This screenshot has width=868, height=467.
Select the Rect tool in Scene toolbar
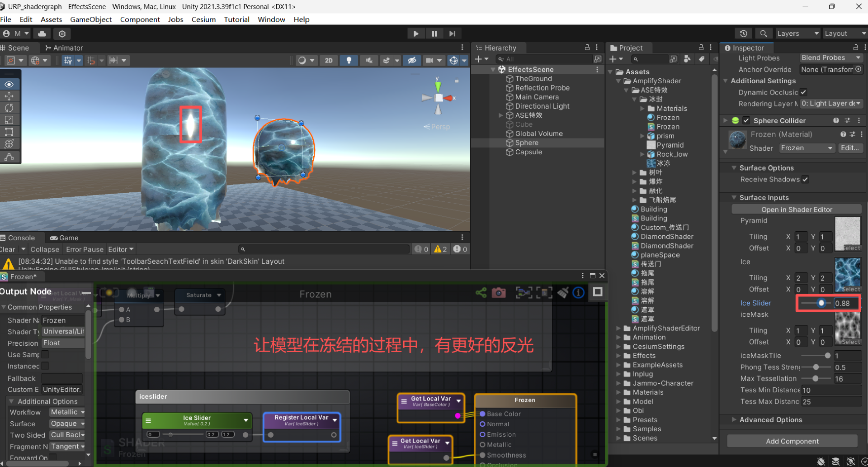(x=9, y=132)
